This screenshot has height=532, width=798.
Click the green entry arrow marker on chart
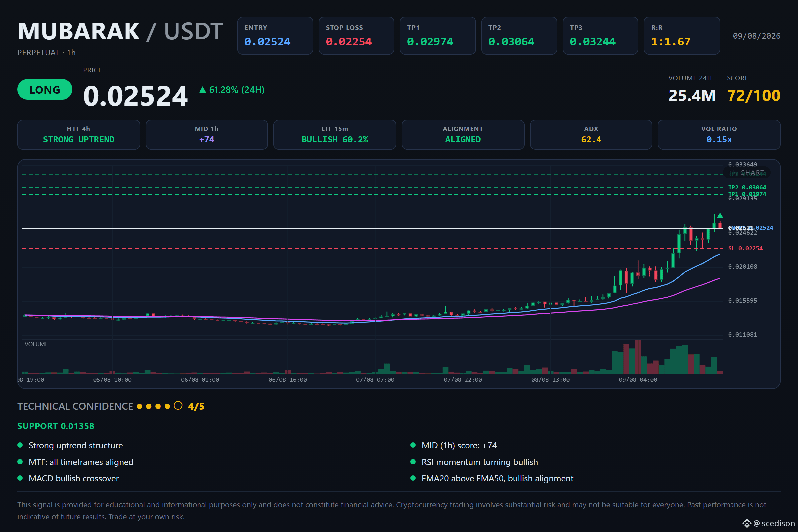click(x=720, y=216)
